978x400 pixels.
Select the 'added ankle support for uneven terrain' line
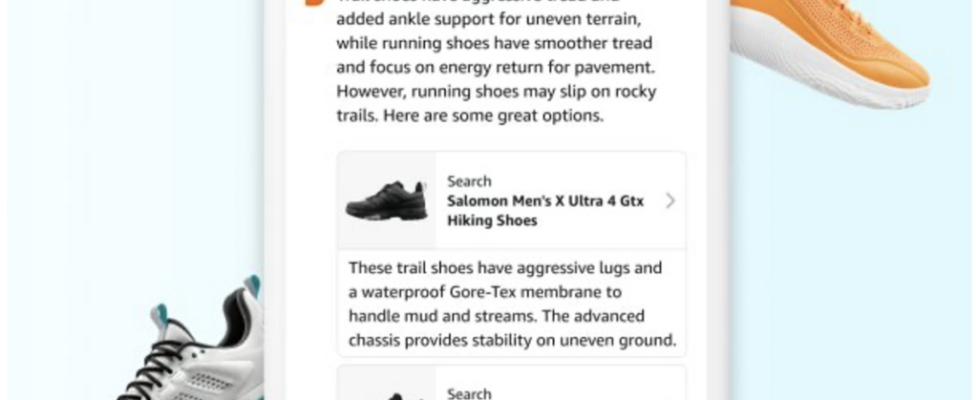[489, 19]
